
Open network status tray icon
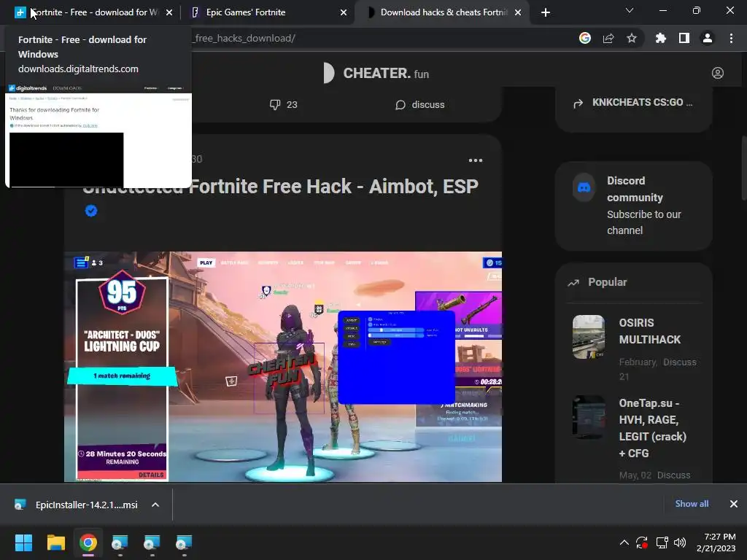point(662,542)
